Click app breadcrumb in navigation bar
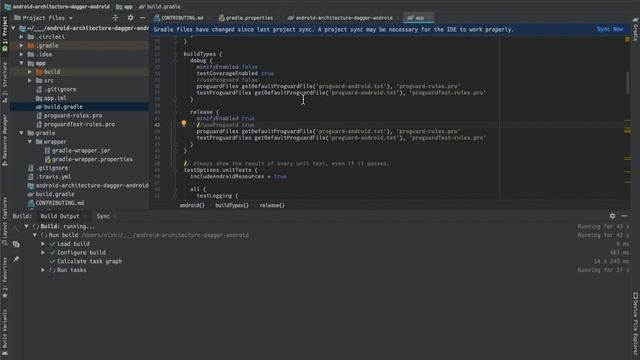 pos(124,7)
